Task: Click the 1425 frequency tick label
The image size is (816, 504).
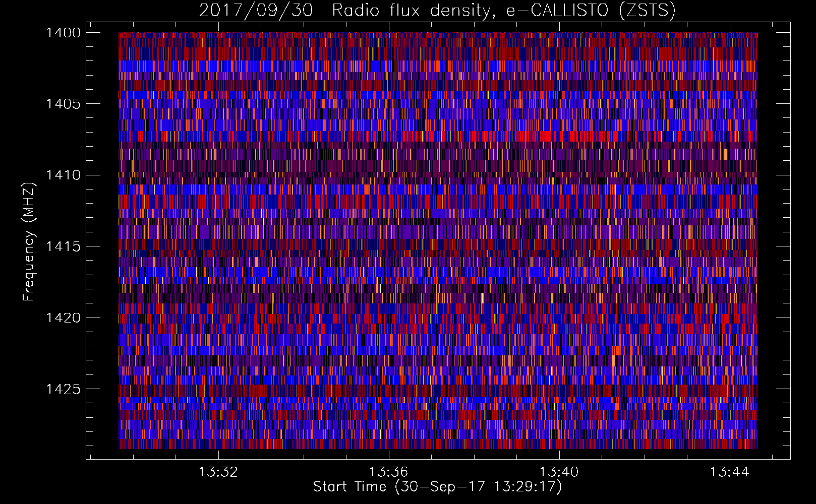Action: 64,389
